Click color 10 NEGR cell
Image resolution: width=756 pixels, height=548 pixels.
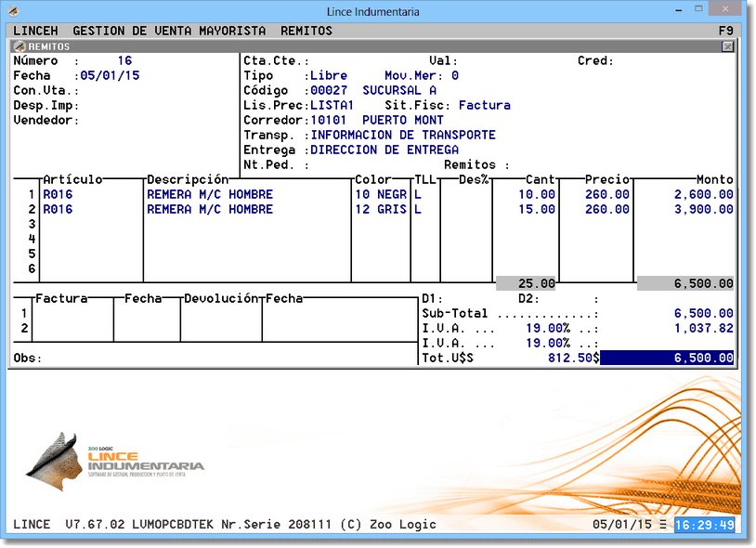click(x=381, y=195)
